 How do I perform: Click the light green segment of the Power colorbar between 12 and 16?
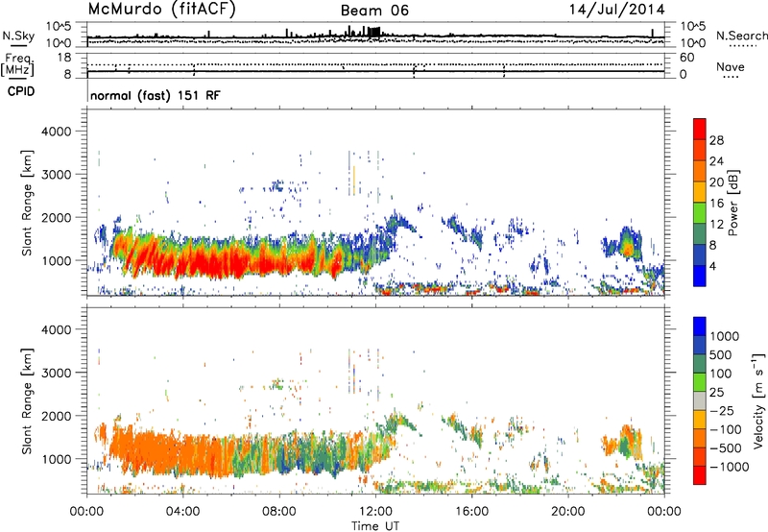[x=700, y=212]
